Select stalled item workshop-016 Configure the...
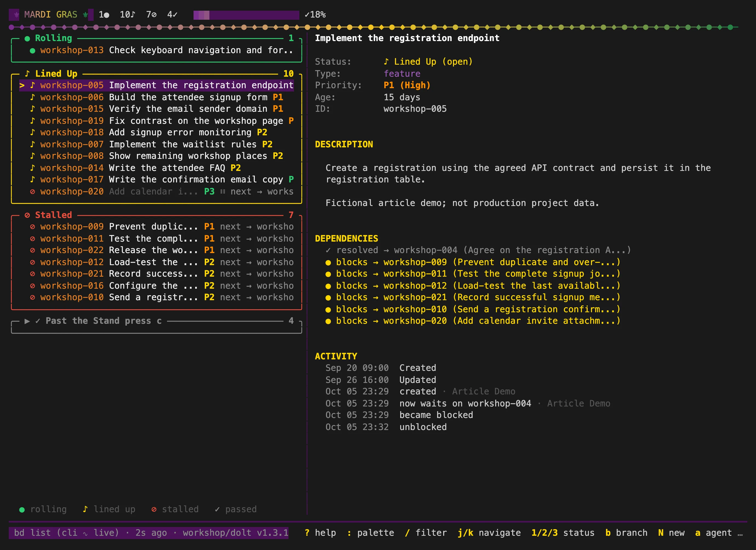This screenshot has width=756, height=550. (x=156, y=286)
